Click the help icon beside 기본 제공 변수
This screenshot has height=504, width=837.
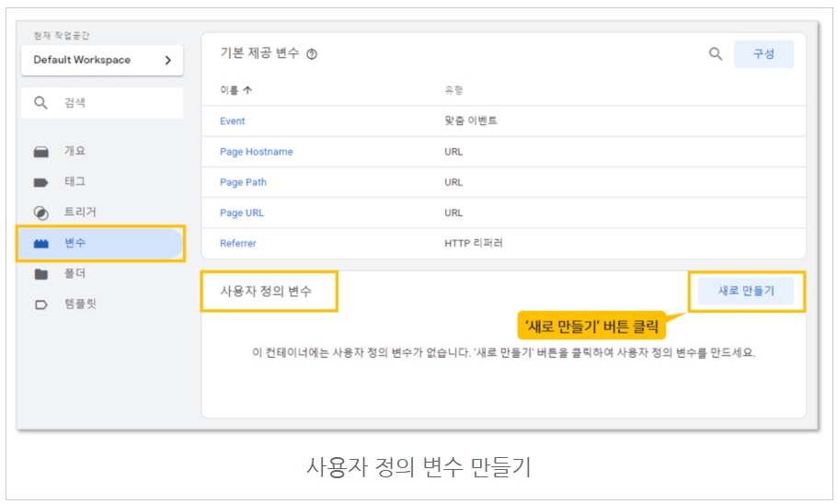[312, 54]
